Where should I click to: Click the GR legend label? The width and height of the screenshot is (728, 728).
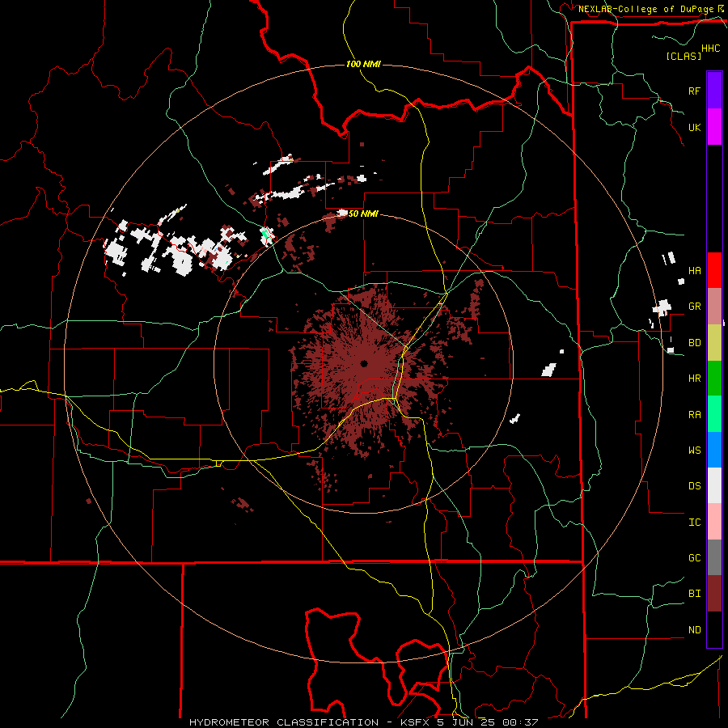(694, 307)
